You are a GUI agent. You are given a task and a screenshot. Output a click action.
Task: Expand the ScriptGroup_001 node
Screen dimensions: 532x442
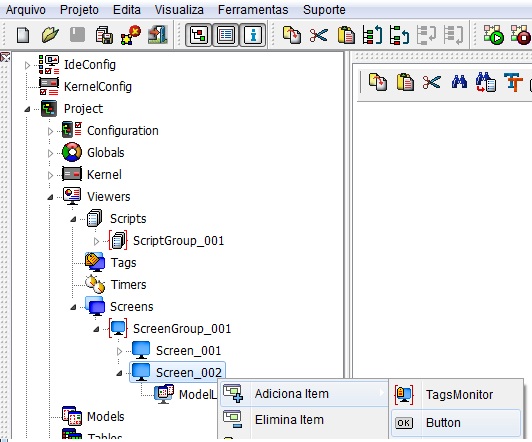(x=96, y=241)
